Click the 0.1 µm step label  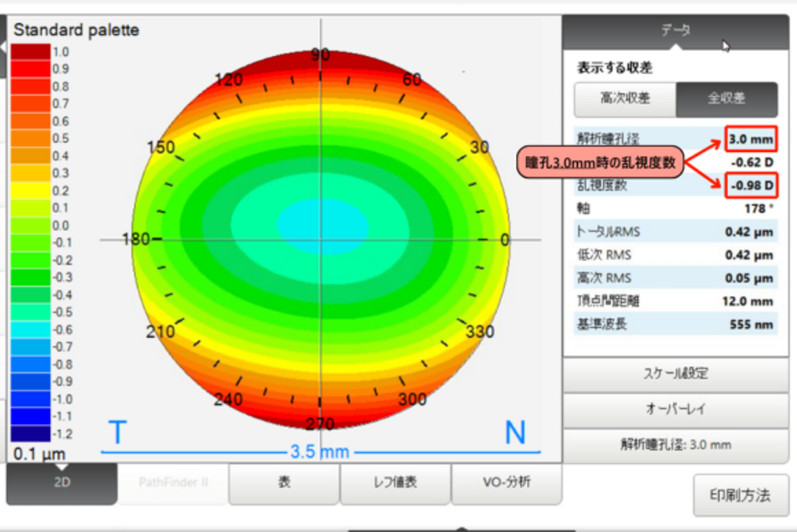[x=39, y=454]
